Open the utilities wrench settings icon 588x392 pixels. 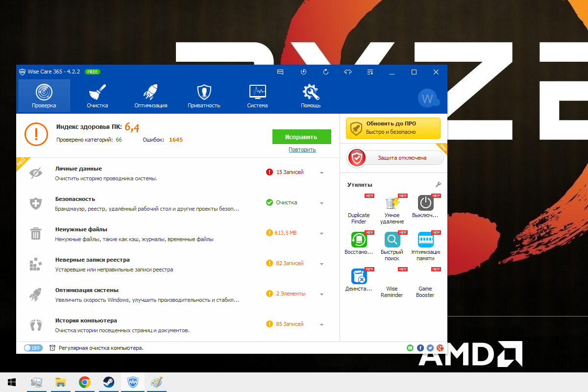(438, 184)
